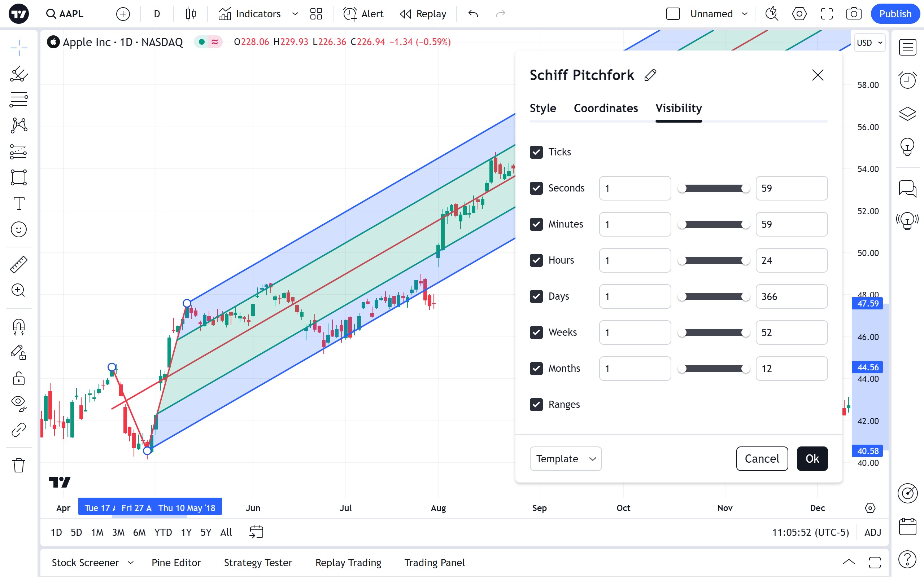
Task: Open the Go to date icon
Action: point(256,532)
